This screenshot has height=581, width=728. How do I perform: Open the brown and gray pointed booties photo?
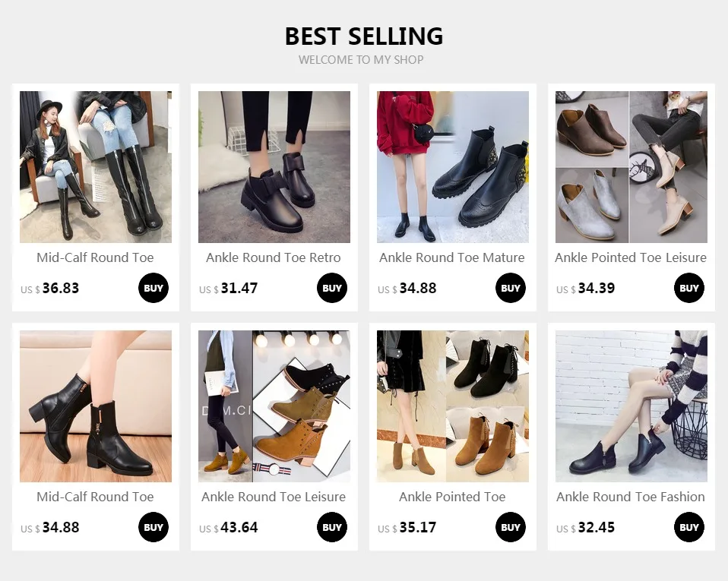click(631, 167)
